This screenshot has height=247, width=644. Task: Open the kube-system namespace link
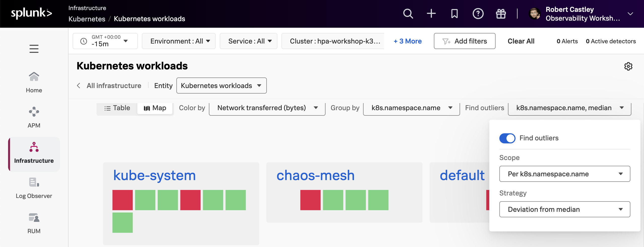pyautogui.click(x=154, y=175)
